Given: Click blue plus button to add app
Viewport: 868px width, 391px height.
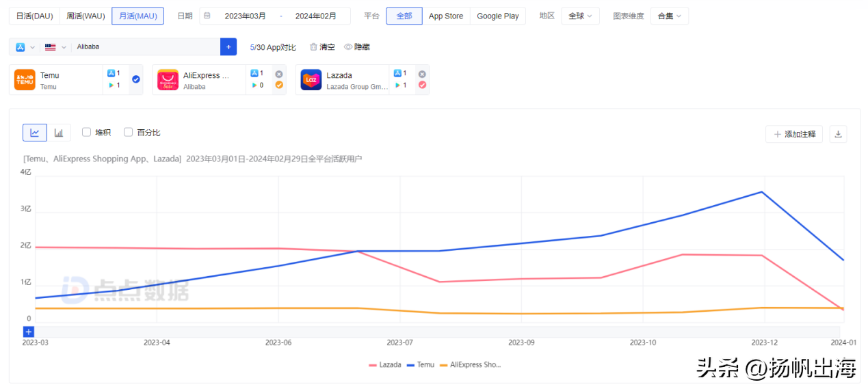Looking at the screenshot, I should tap(228, 46).
